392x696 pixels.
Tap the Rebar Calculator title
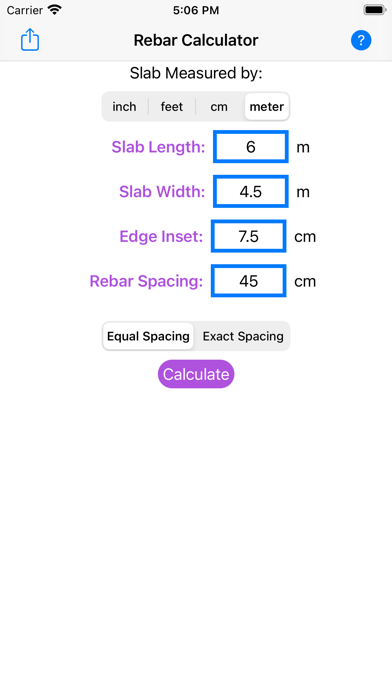coord(196,40)
